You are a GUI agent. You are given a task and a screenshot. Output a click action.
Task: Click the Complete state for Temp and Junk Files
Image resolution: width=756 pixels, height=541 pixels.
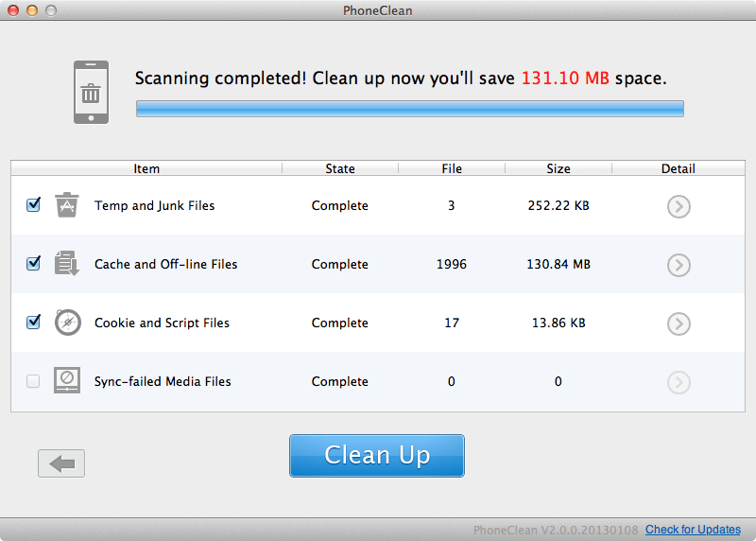click(x=340, y=205)
